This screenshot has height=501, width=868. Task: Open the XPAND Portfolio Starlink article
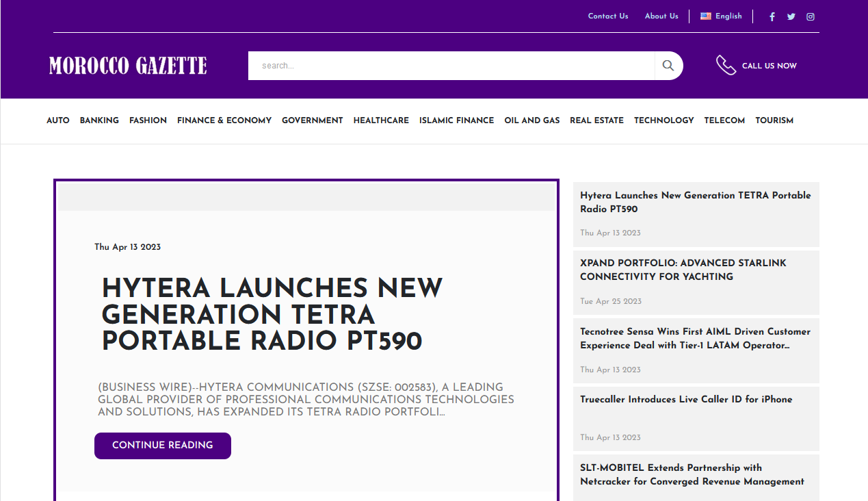683,270
